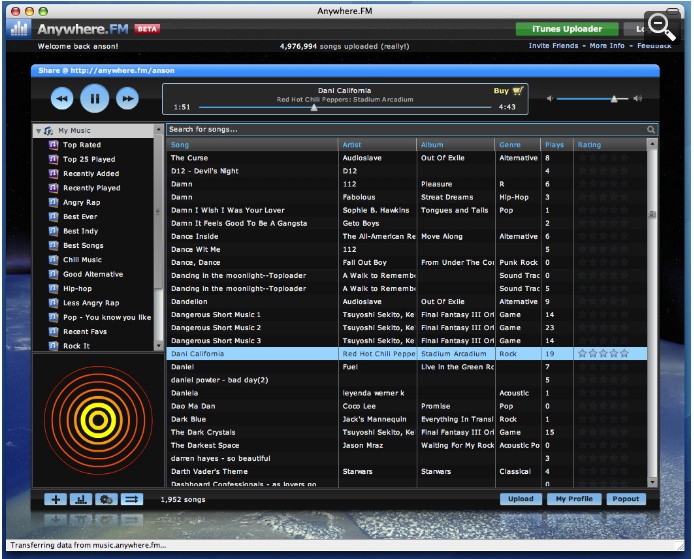Select the Best Indy playlist
694x559 pixels.
pyautogui.click(x=81, y=231)
